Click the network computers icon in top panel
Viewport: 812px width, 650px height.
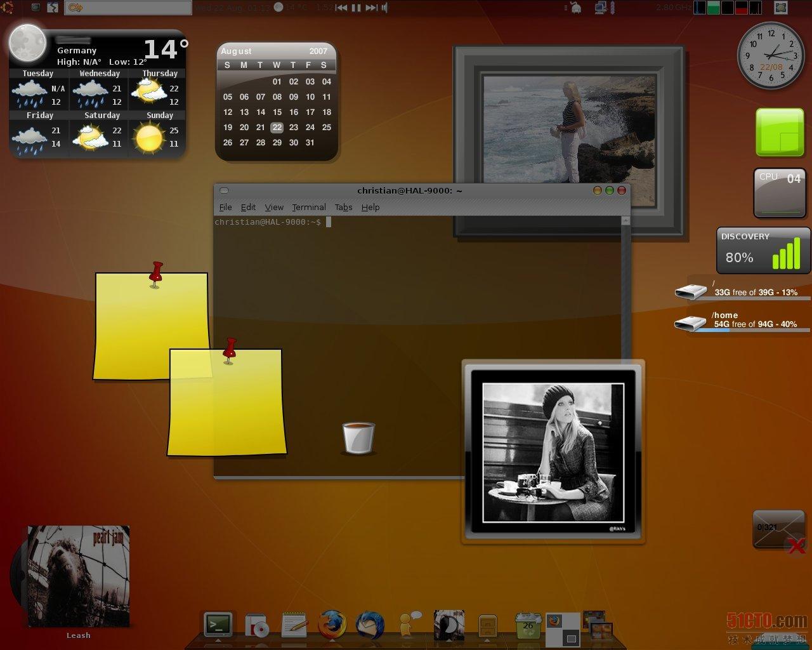tap(601, 8)
